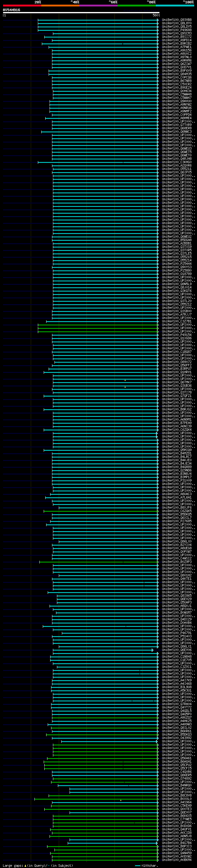The image size is (197, 868).
Task: Open hit UniRef100_Q8LDY5
Action: (x=176, y=26)
